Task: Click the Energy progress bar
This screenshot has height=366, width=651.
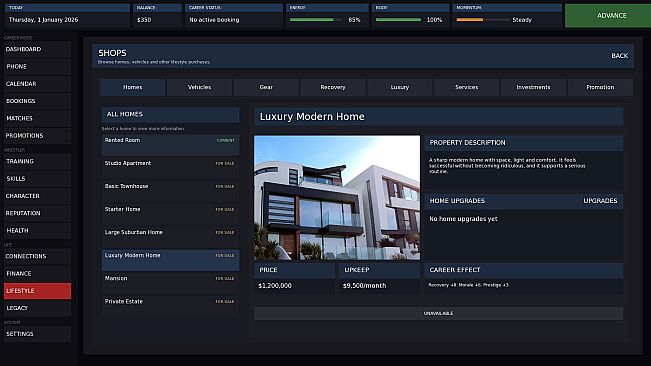Action: point(316,20)
